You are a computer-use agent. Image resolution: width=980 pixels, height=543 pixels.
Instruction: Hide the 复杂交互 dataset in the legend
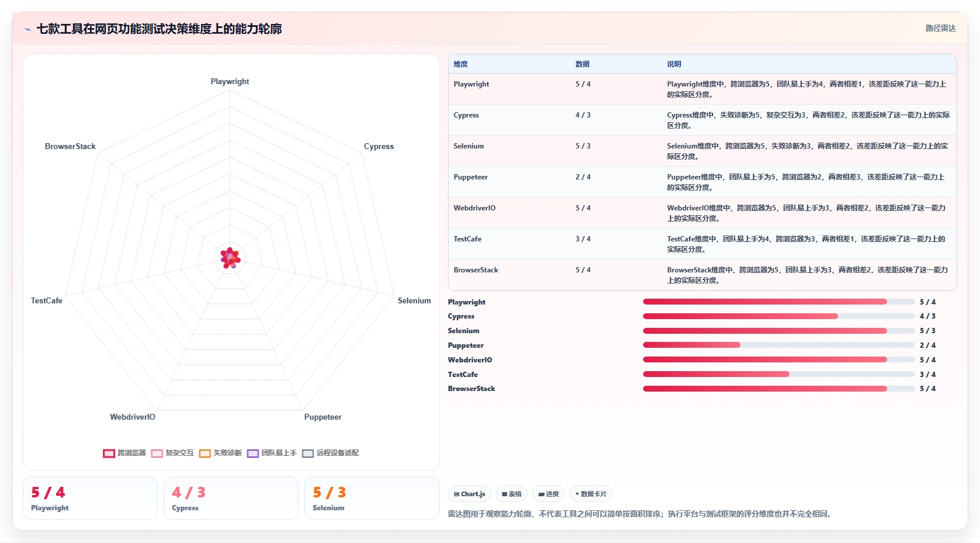tap(172, 453)
